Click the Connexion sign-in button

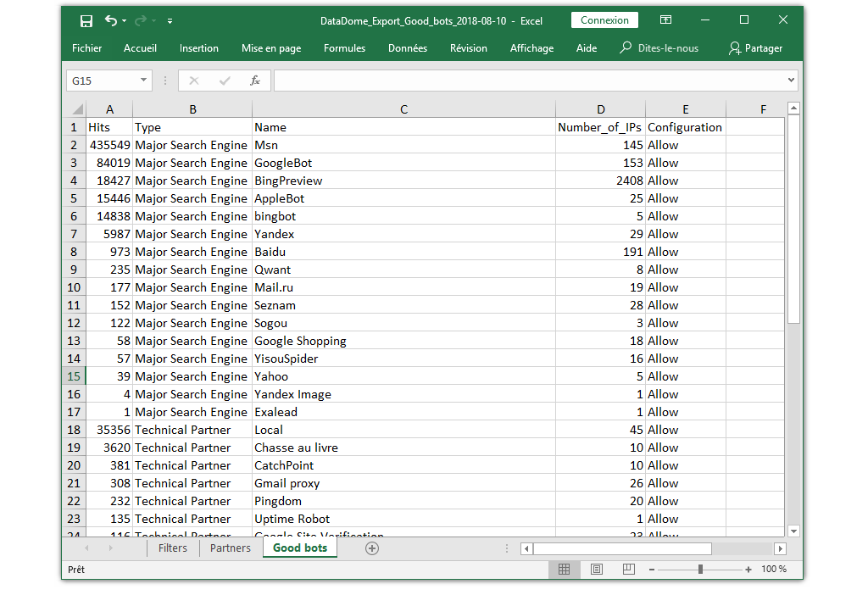click(604, 20)
